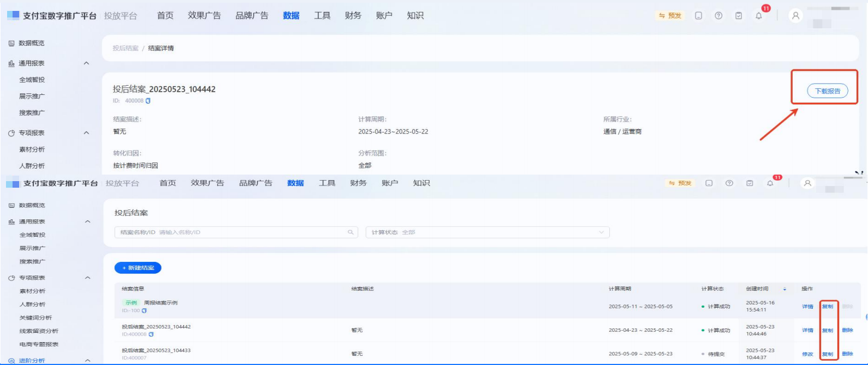Click 修改 for 投后结案_20250523_104433 row
868x365 pixels.
[x=807, y=355]
